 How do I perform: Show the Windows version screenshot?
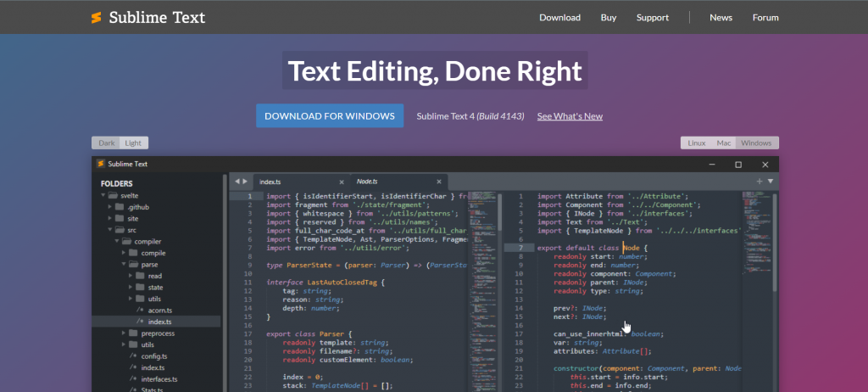(757, 143)
